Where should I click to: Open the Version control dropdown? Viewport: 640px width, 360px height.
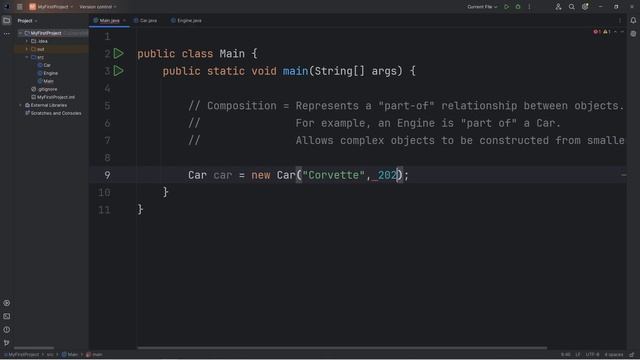click(98, 7)
